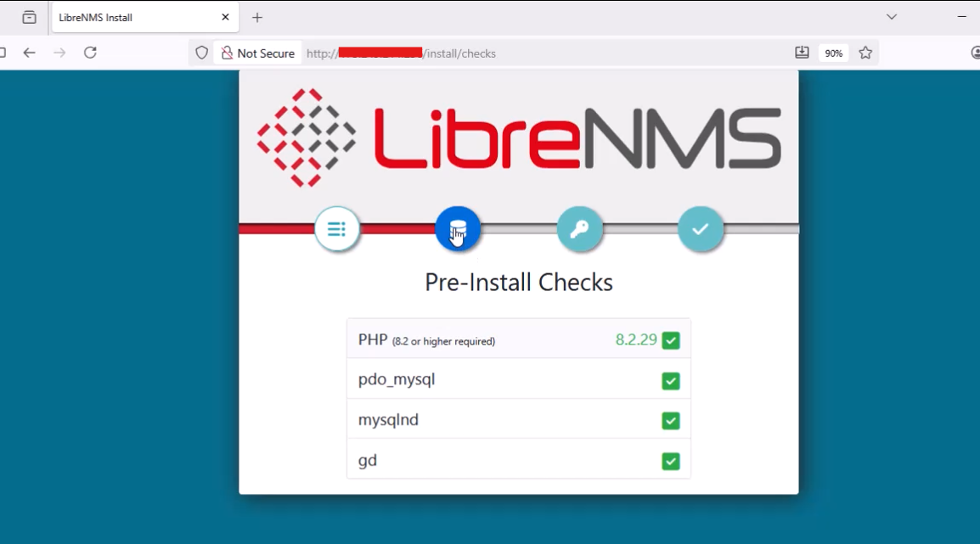Click the shield tracking protection icon
This screenshot has height=544, width=980.
coord(201,53)
